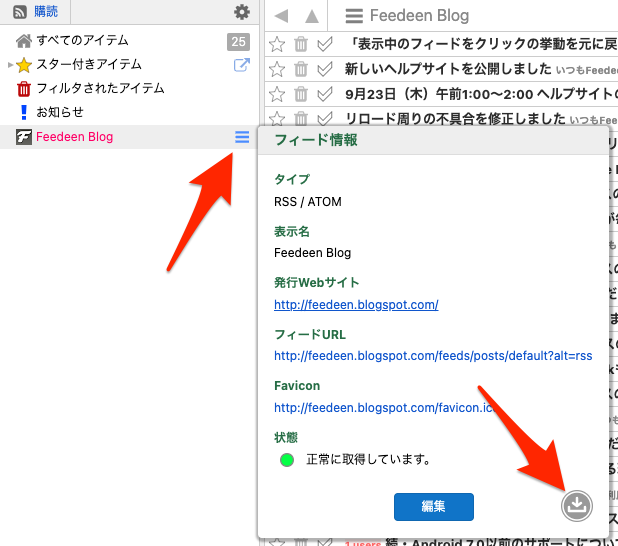Open お知らせ notices
Viewport: 618px width, 546px height.
60,112
